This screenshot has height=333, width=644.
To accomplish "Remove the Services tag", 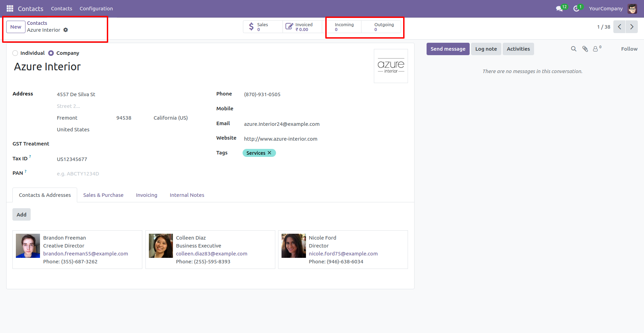I will click(270, 153).
